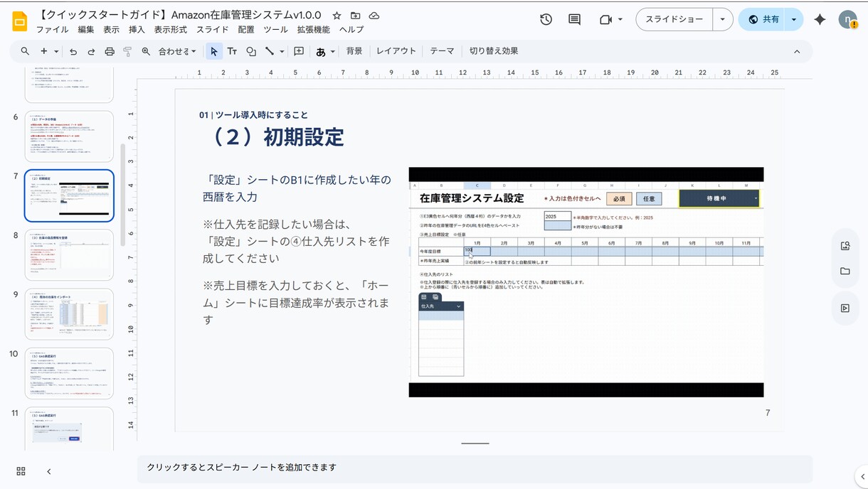
Task: Add new slide plus button
Action: 43,51
